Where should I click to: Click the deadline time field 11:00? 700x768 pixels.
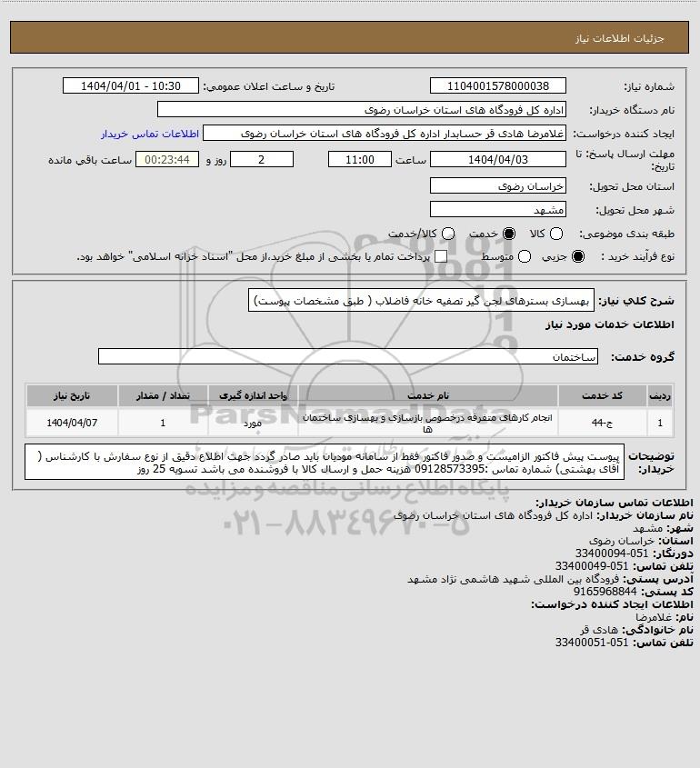click(360, 159)
